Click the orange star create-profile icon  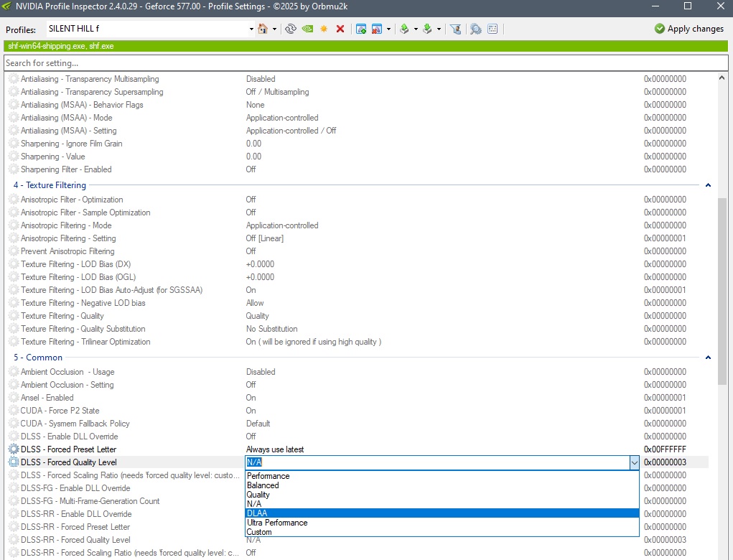pyautogui.click(x=324, y=29)
